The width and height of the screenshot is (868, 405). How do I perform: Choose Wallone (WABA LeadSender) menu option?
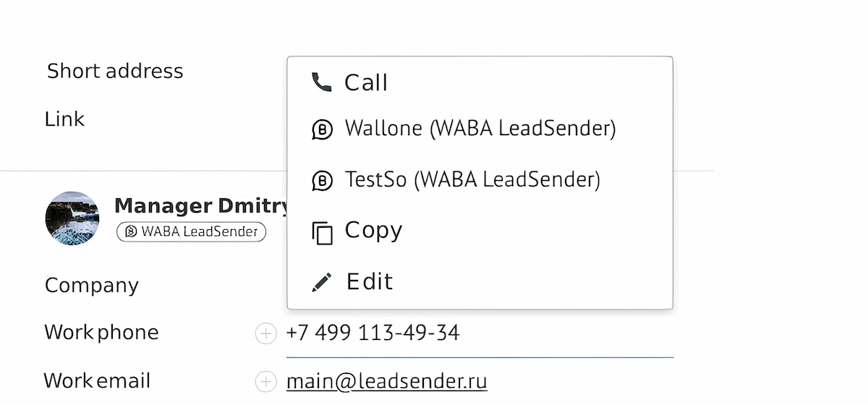480,129
